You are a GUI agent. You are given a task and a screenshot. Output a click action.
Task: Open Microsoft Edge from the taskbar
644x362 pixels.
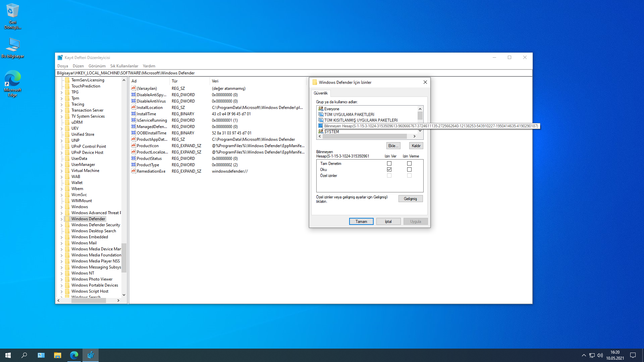pyautogui.click(x=74, y=355)
